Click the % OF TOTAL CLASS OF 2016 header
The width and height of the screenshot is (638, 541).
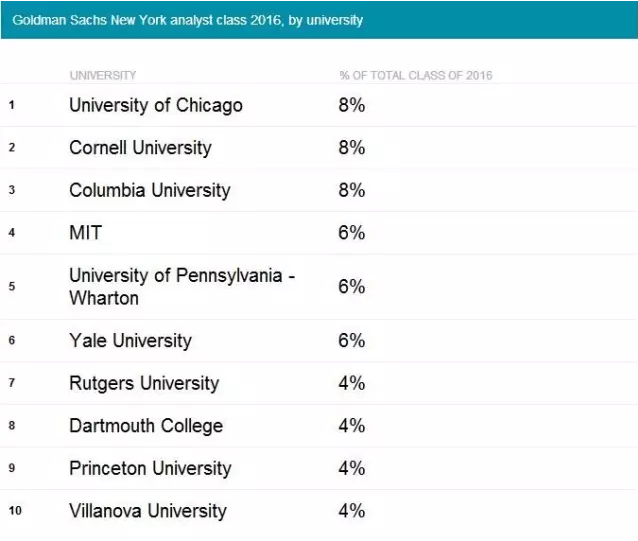[x=415, y=76]
